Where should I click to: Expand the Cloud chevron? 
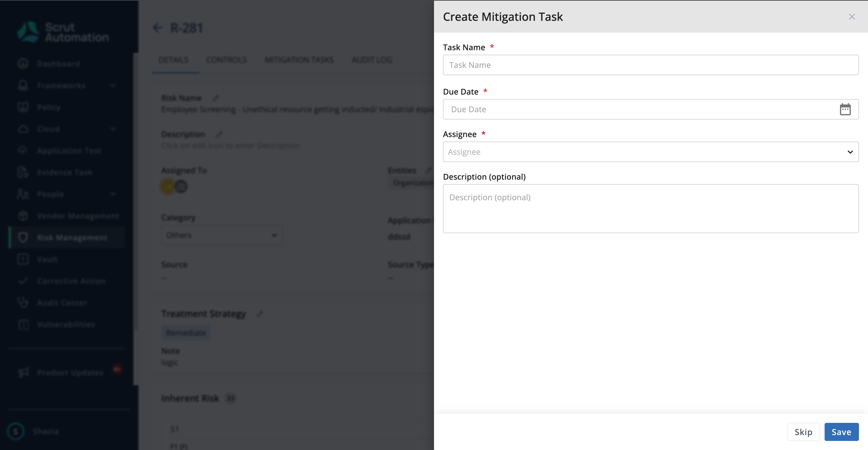(x=113, y=129)
